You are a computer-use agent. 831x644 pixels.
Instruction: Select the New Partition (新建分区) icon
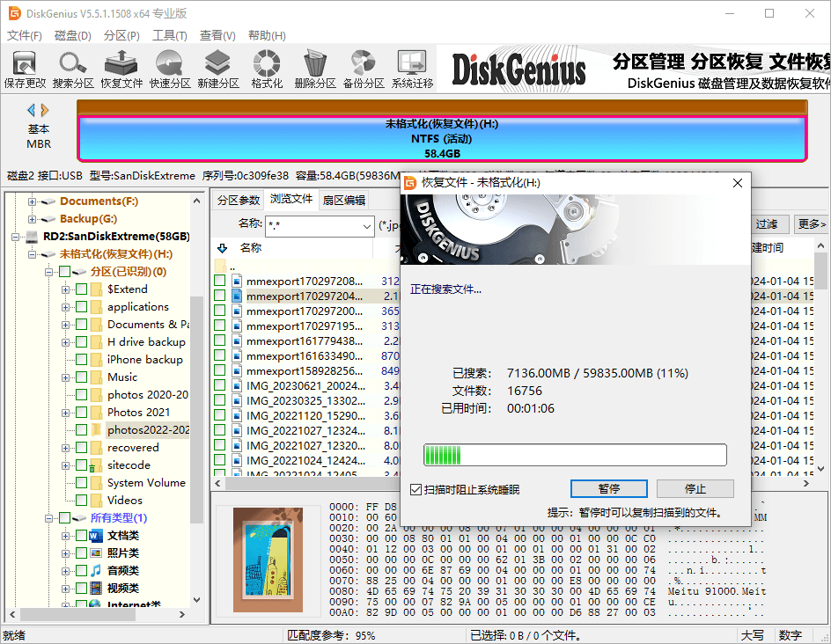(217, 69)
